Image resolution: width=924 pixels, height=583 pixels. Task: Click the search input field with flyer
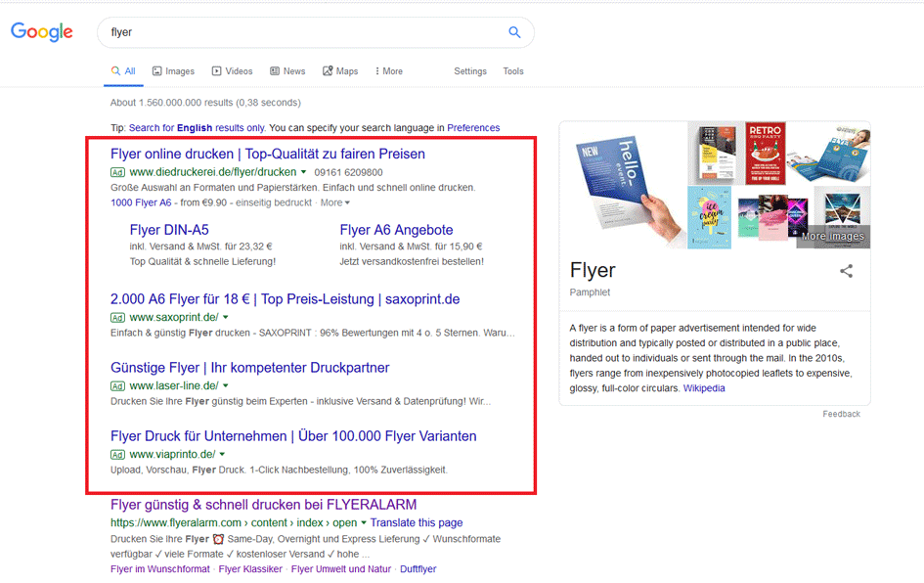point(303,32)
